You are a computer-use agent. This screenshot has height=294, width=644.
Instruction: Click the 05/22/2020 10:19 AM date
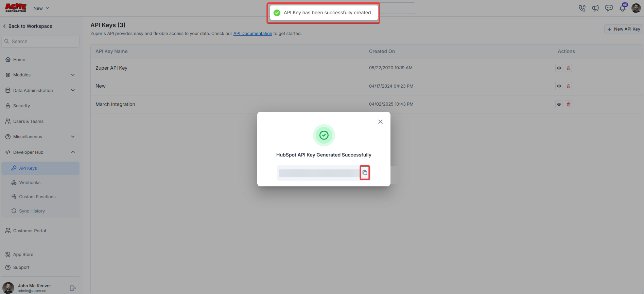click(x=391, y=68)
